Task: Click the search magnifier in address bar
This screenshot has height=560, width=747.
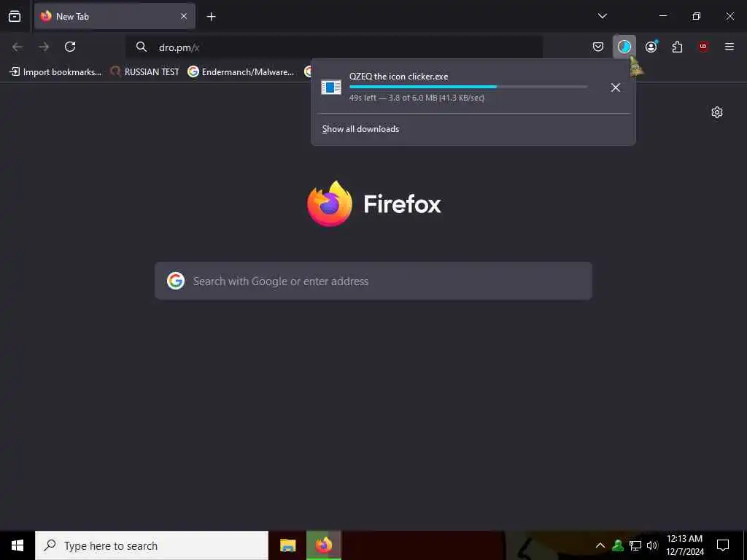Action: point(142,47)
